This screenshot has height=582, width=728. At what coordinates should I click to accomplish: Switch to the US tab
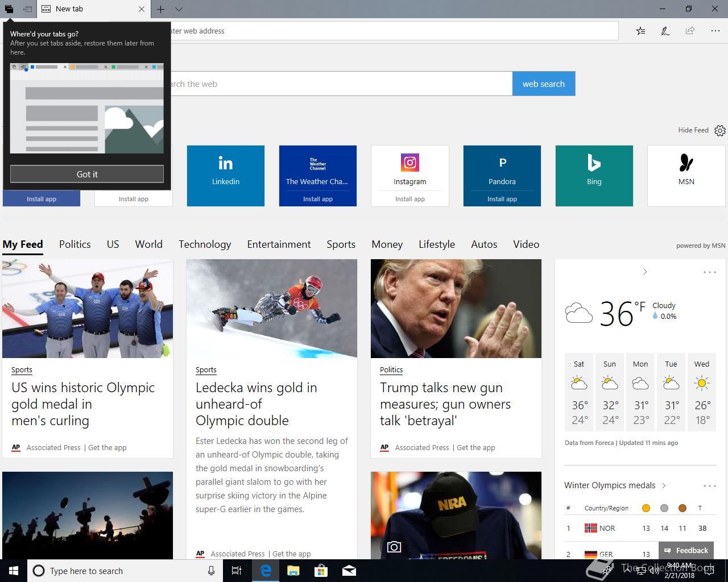coord(113,244)
